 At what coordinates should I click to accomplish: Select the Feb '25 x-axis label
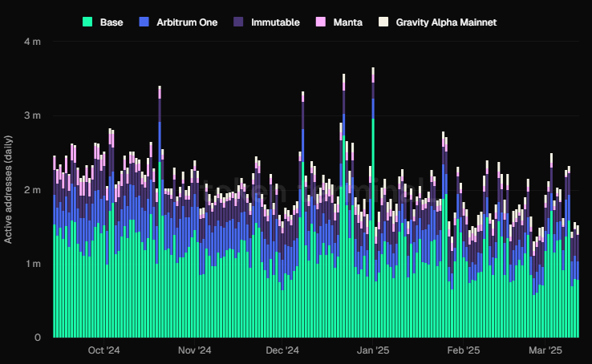click(x=463, y=350)
